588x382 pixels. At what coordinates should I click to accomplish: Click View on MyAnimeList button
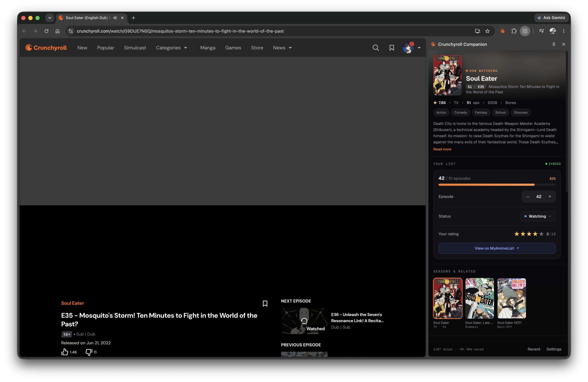(497, 248)
